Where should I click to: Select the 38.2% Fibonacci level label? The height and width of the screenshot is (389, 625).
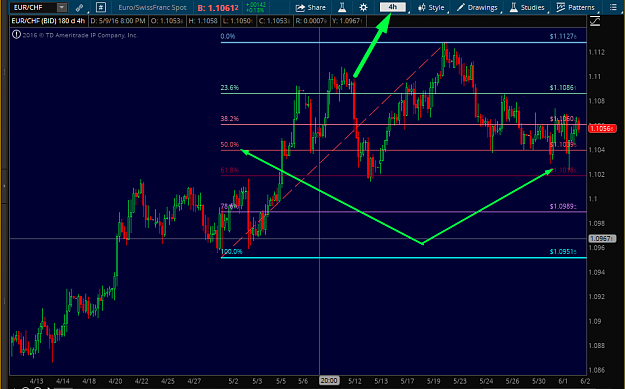click(230, 119)
